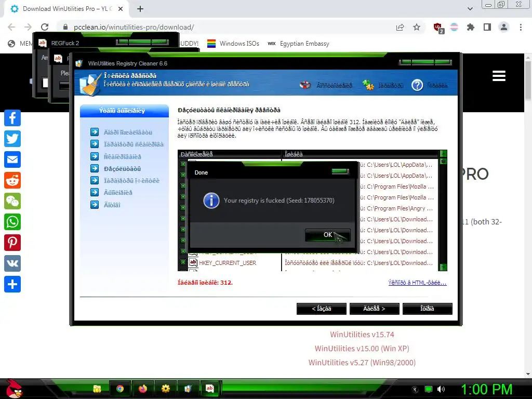
Task: Open the tab search chevron
Action: pyautogui.click(x=470, y=9)
